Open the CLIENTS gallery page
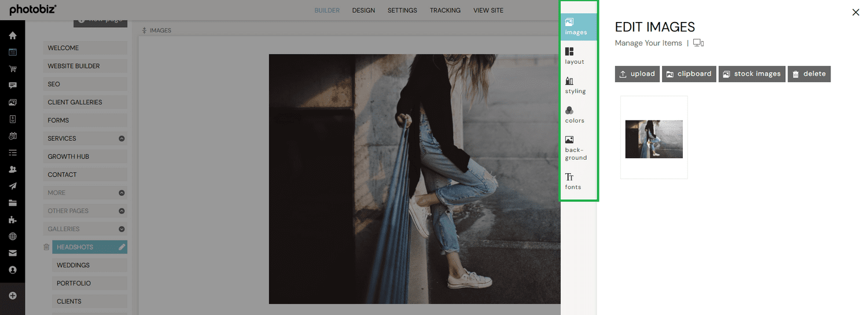 (90, 301)
